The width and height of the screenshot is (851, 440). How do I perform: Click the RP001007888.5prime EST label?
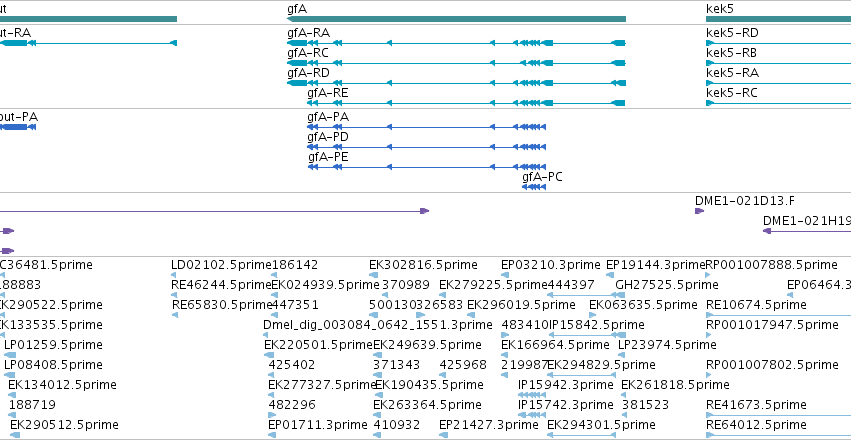pyautogui.click(x=771, y=265)
